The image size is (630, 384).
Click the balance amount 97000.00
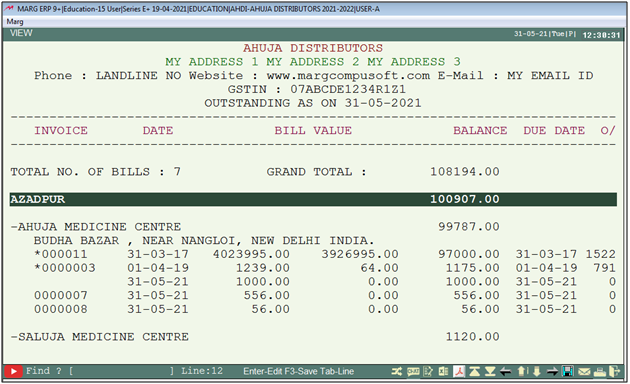click(469, 254)
